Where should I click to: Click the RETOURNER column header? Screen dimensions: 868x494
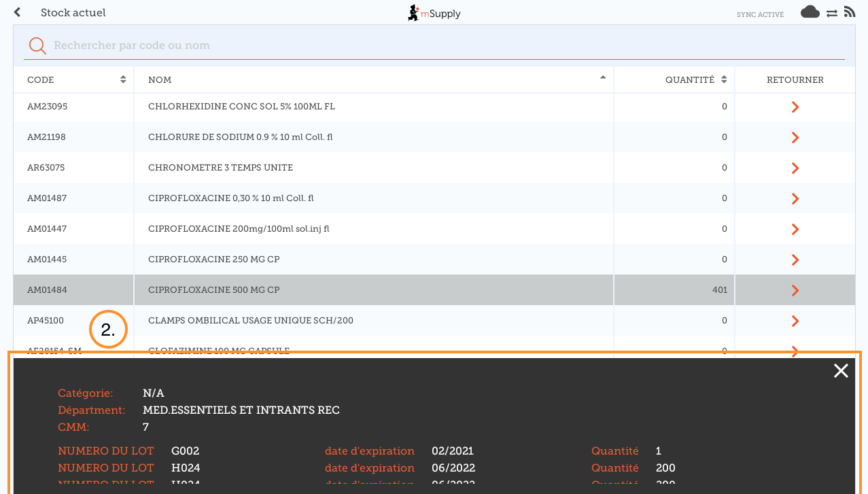(795, 80)
